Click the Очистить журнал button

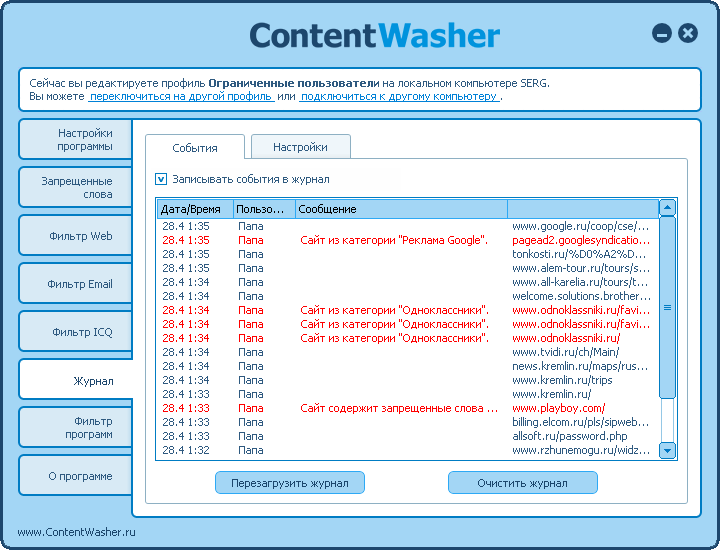[x=523, y=483]
